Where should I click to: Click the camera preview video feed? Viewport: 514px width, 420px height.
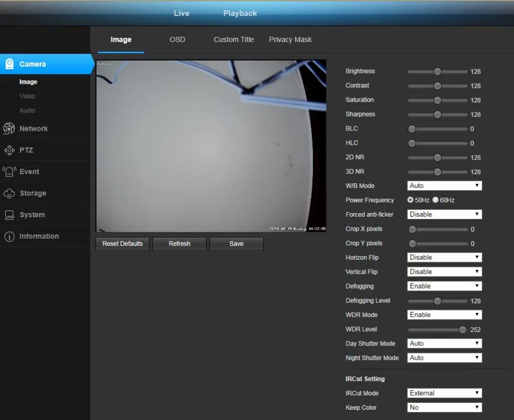click(x=211, y=146)
